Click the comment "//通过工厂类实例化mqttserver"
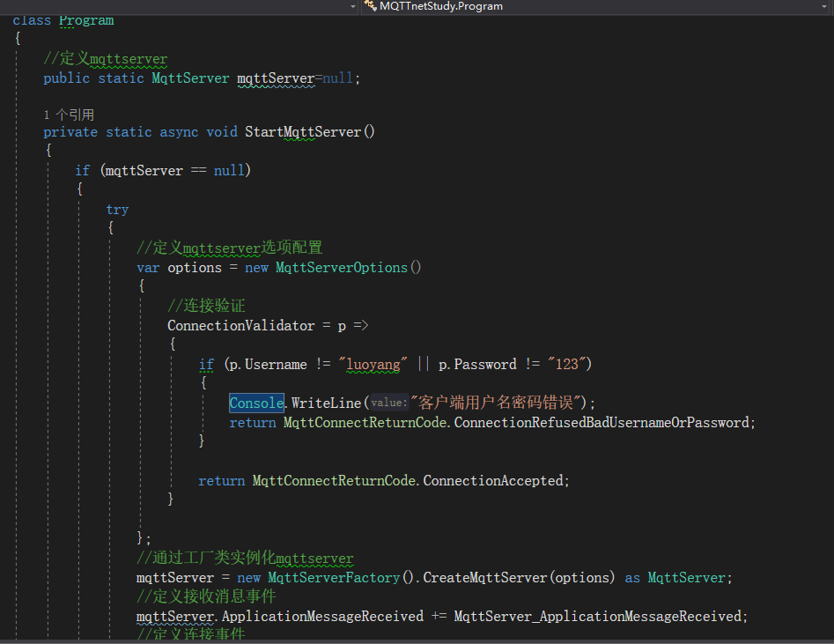The image size is (834, 644). pyautogui.click(x=245, y=559)
